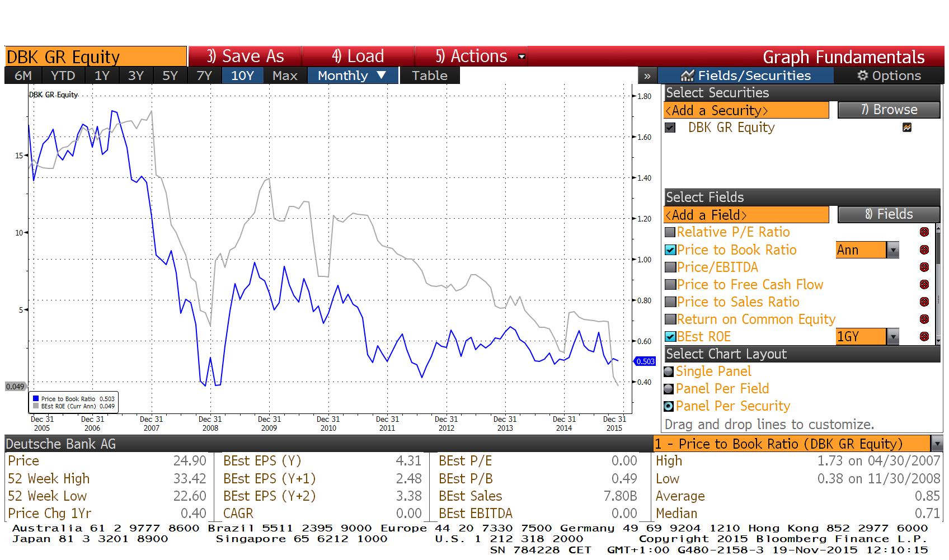Click the red remove icon beside BEst ROE
949x560 pixels.
click(924, 336)
